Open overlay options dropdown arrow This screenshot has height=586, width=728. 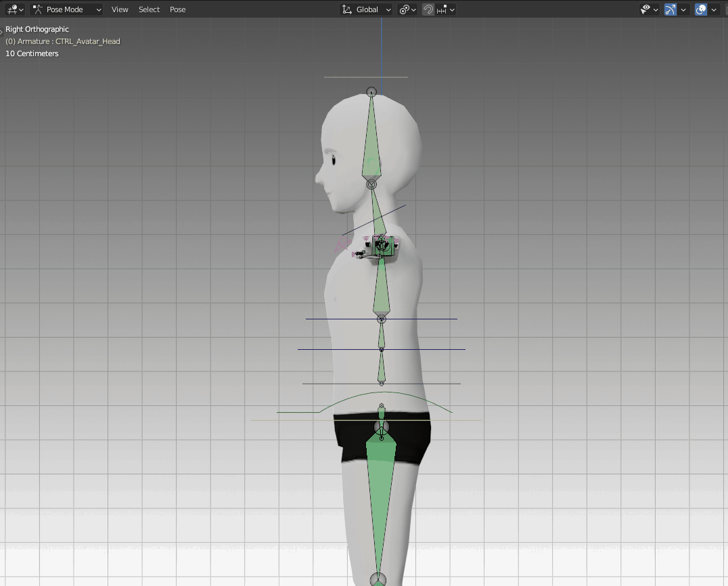click(x=714, y=9)
